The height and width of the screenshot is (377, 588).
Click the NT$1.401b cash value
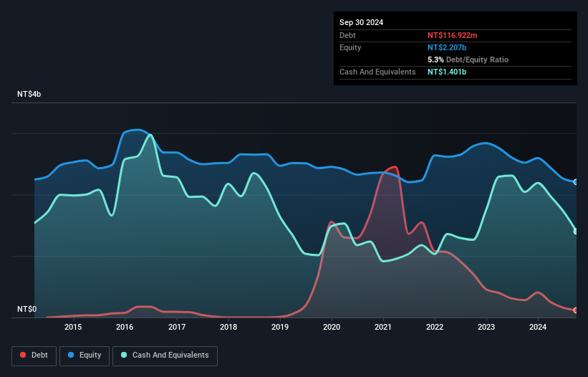pos(447,72)
